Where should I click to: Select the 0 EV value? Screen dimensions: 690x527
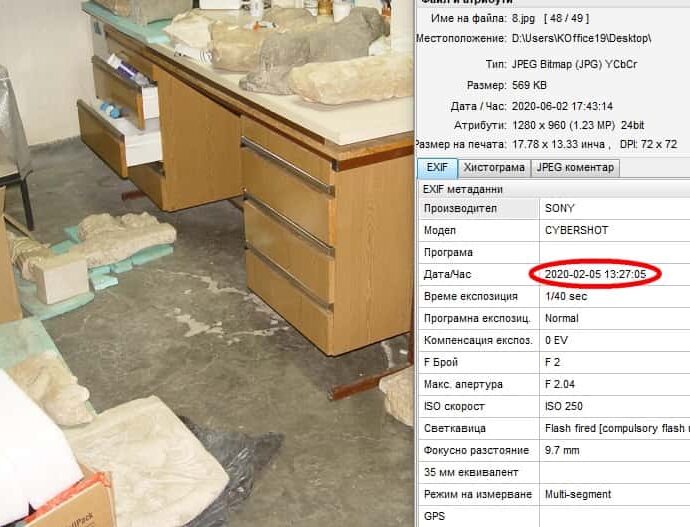(x=556, y=340)
